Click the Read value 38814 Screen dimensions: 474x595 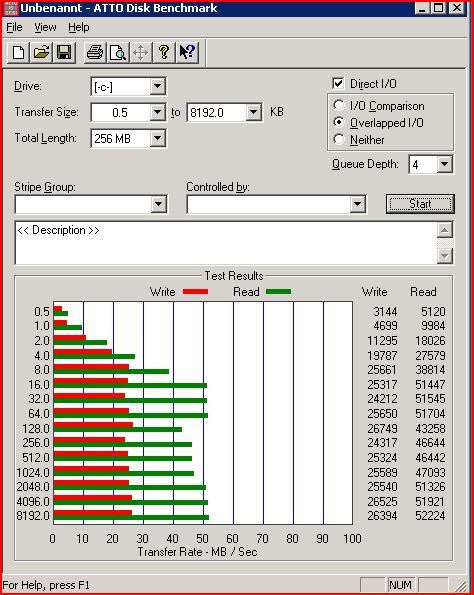click(430, 370)
